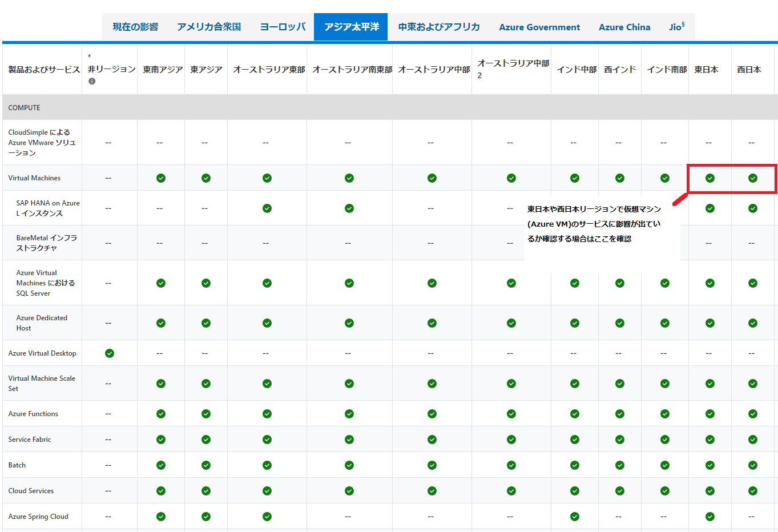Click the Azure Functions row label
The image size is (778, 532).
pyautogui.click(x=33, y=414)
